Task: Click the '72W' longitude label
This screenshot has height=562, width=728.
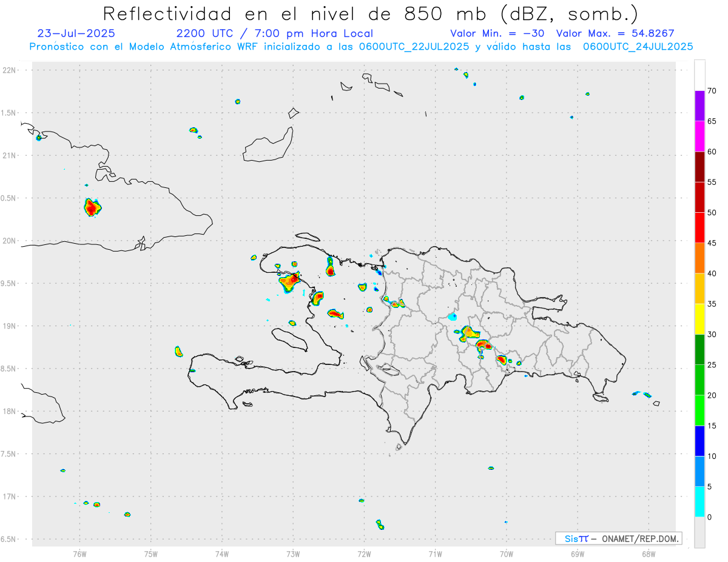Action: [364, 553]
